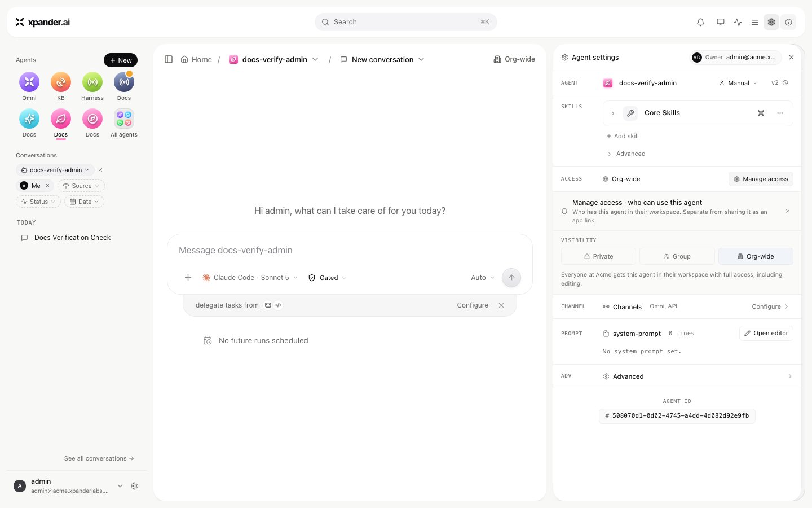Configure delegate tasks banner
This screenshot has height=508, width=812.
coord(473,305)
